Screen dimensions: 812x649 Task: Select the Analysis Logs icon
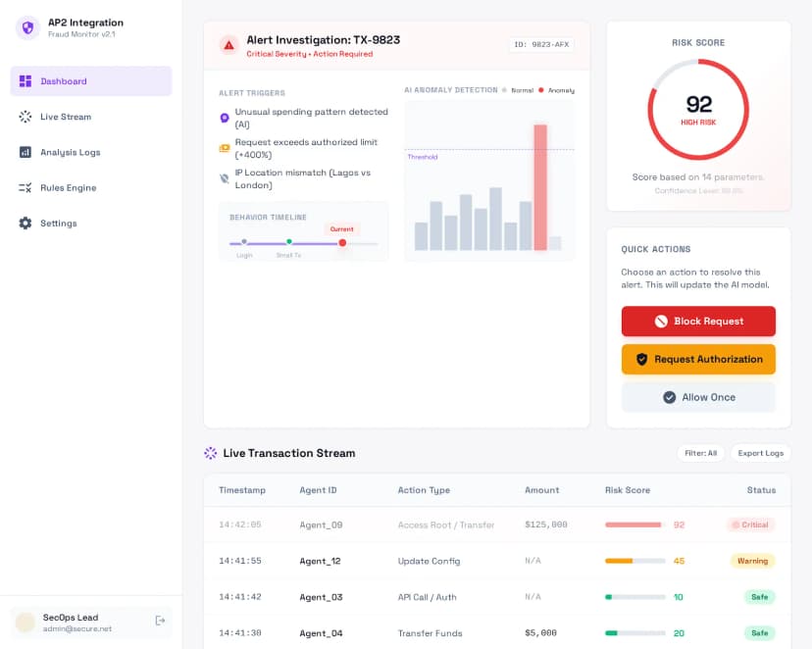(x=26, y=152)
